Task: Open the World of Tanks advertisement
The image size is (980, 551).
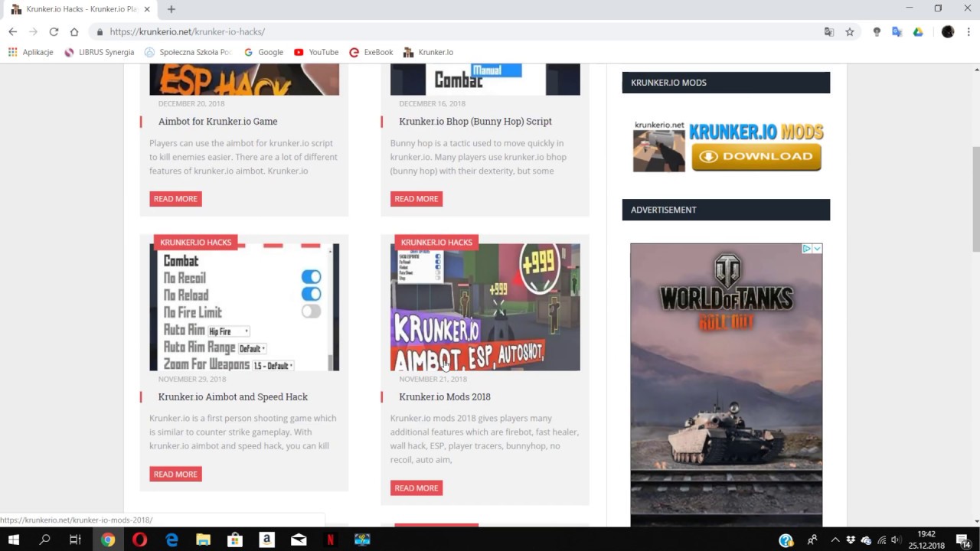Action: (x=727, y=385)
